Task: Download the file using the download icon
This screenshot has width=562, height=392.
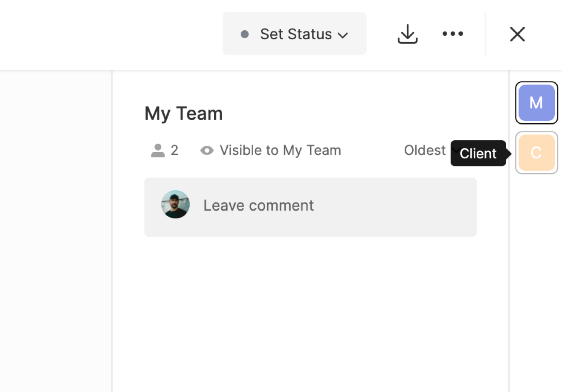Action: [x=407, y=34]
